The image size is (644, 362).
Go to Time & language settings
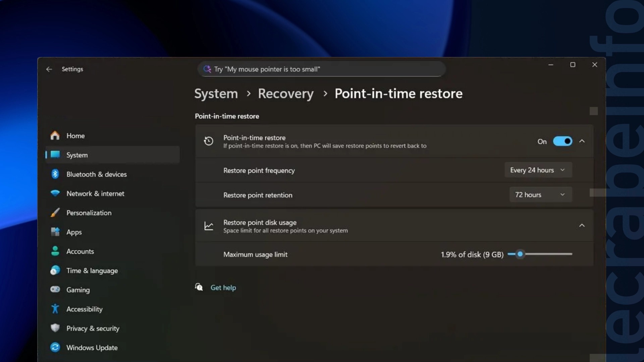[x=92, y=270]
